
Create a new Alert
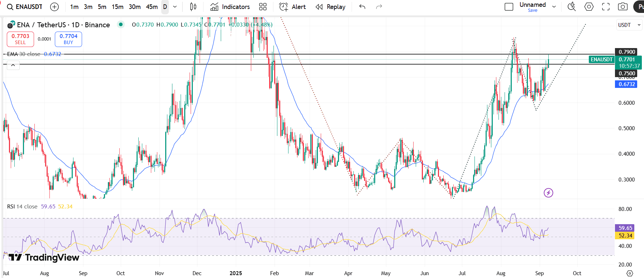[x=292, y=7]
